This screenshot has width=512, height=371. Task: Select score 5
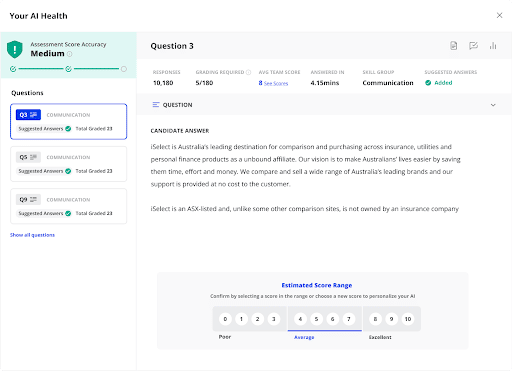coord(316,319)
